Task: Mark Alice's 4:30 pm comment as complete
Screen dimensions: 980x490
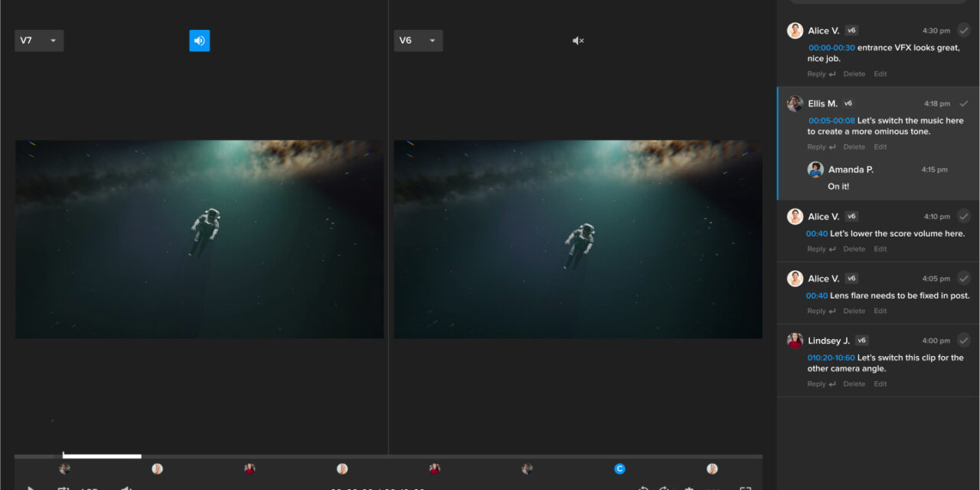Action: [x=964, y=31]
